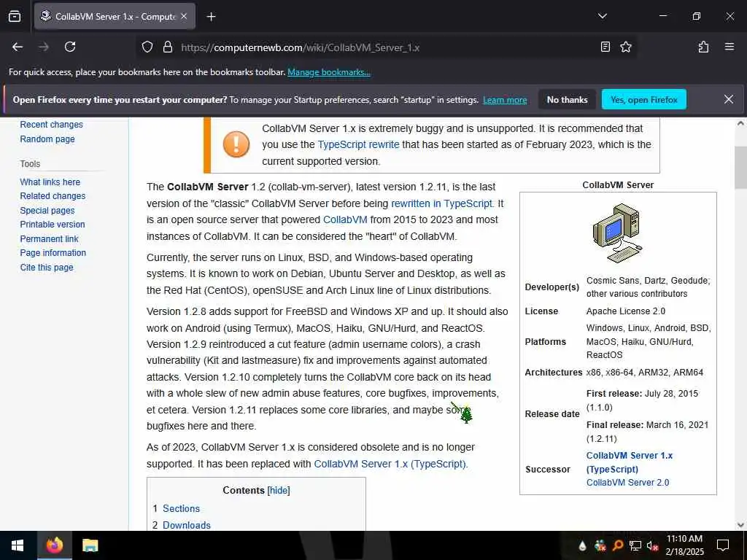
Task: Jump to Downloads in contents
Action: [x=186, y=525]
